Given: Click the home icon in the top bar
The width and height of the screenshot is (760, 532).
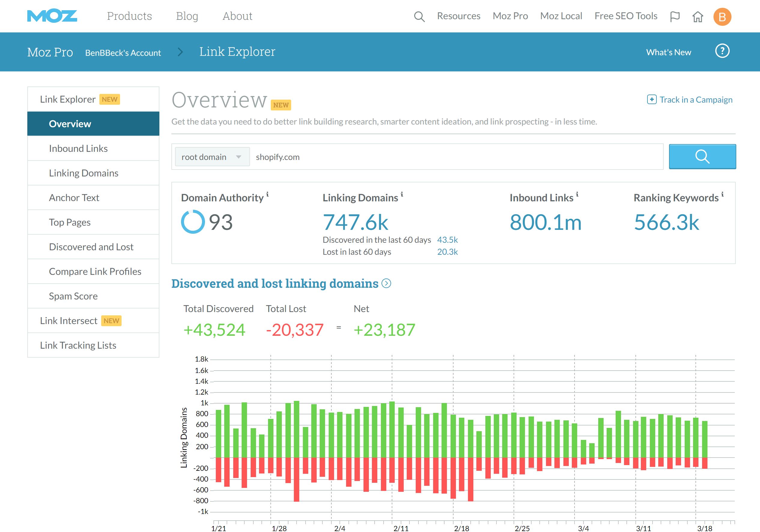Looking at the screenshot, I should point(698,16).
